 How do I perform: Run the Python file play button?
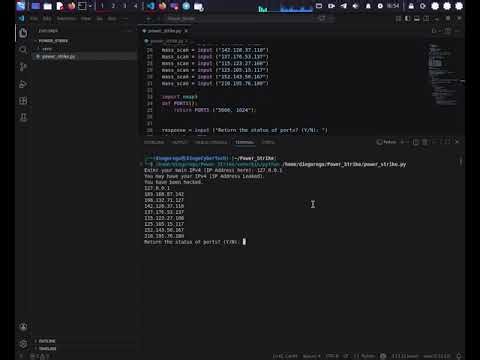434,31
